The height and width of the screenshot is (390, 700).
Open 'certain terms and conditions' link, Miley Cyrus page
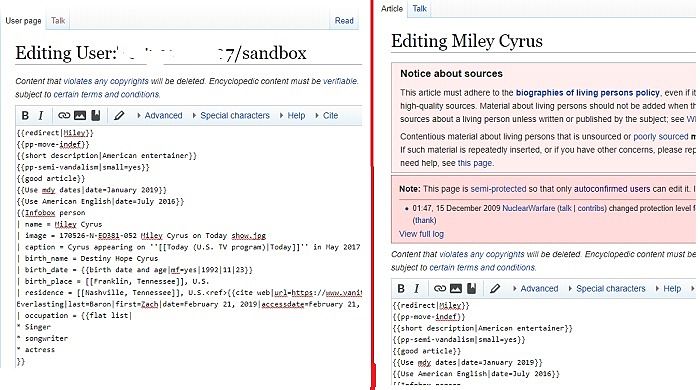483,268
